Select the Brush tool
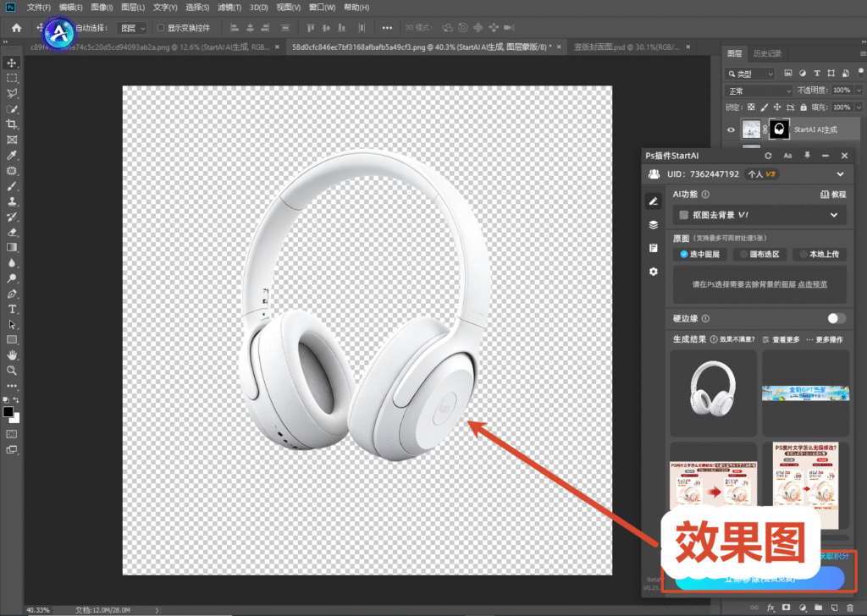The image size is (867, 616). click(x=12, y=186)
